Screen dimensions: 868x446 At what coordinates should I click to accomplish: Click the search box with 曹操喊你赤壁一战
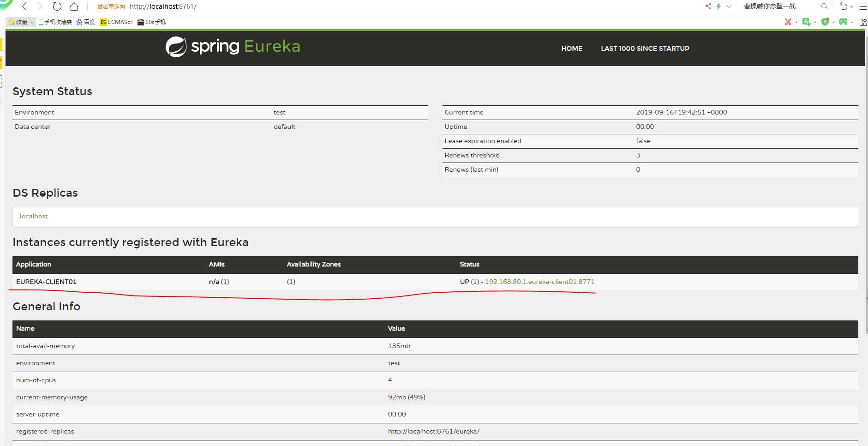[770, 6]
